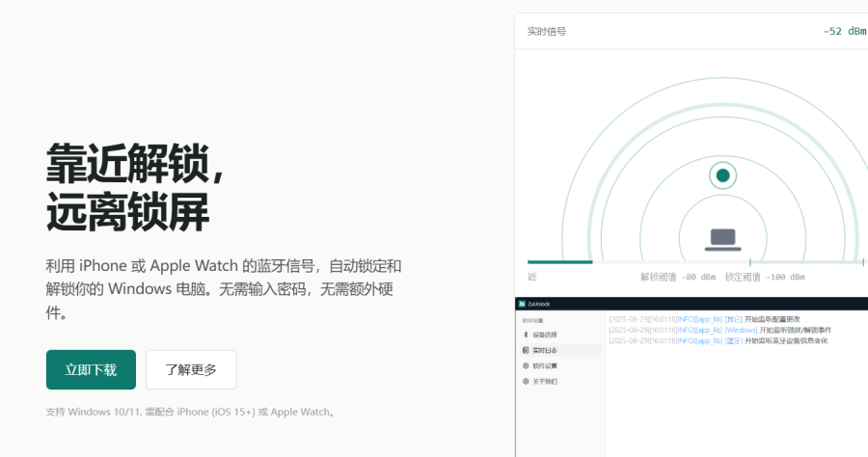Screen dimensions: 868x457
Task: Click the 锁定阈值 -100 dBm label
Action: click(x=765, y=277)
